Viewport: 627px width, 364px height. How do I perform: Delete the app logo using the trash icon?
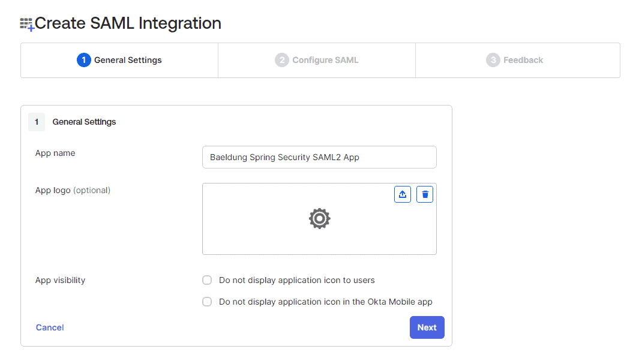tap(424, 194)
